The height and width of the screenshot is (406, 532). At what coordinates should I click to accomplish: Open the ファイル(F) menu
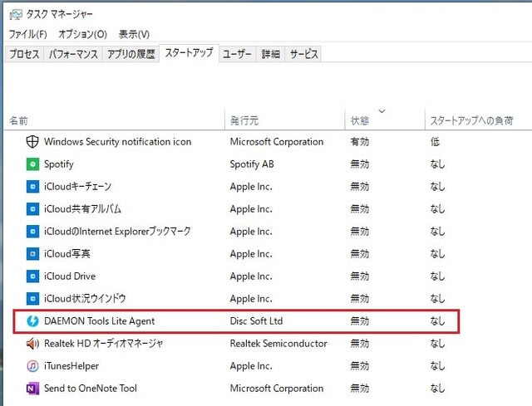pos(27,34)
